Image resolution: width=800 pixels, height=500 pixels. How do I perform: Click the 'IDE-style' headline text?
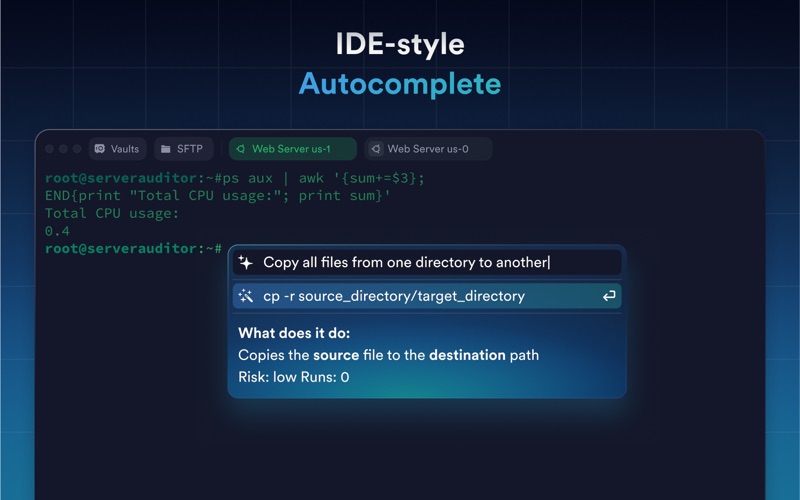point(400,45)
